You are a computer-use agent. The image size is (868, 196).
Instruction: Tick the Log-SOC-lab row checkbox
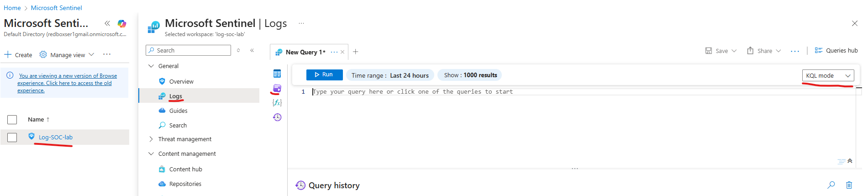pyautogui.click(x=12, y=138)
